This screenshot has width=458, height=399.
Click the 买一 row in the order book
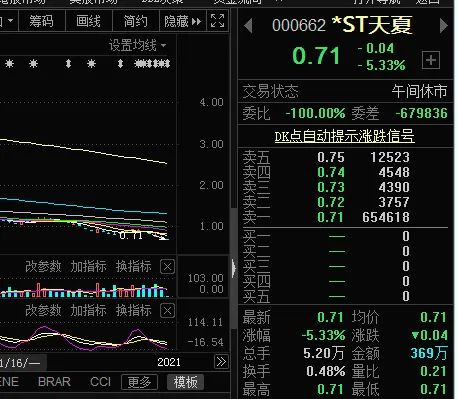click(x=345, y=236)
